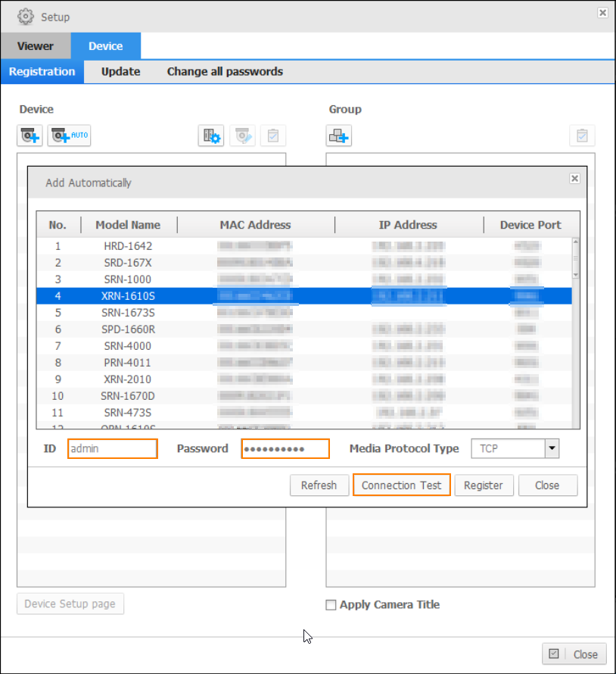
Task: Select the XRN-1610S device row
Action: point(304,296)
